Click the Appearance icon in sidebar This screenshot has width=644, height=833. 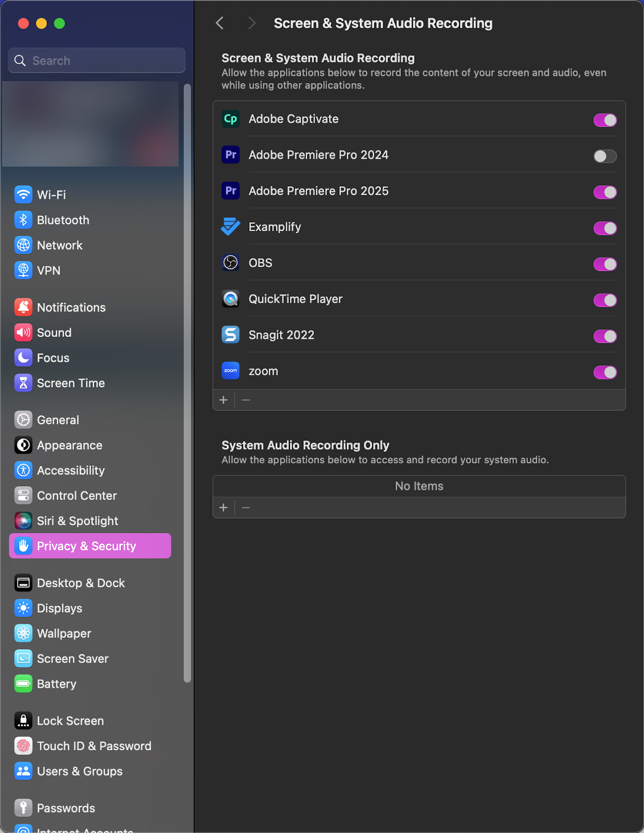pos(23,445)
